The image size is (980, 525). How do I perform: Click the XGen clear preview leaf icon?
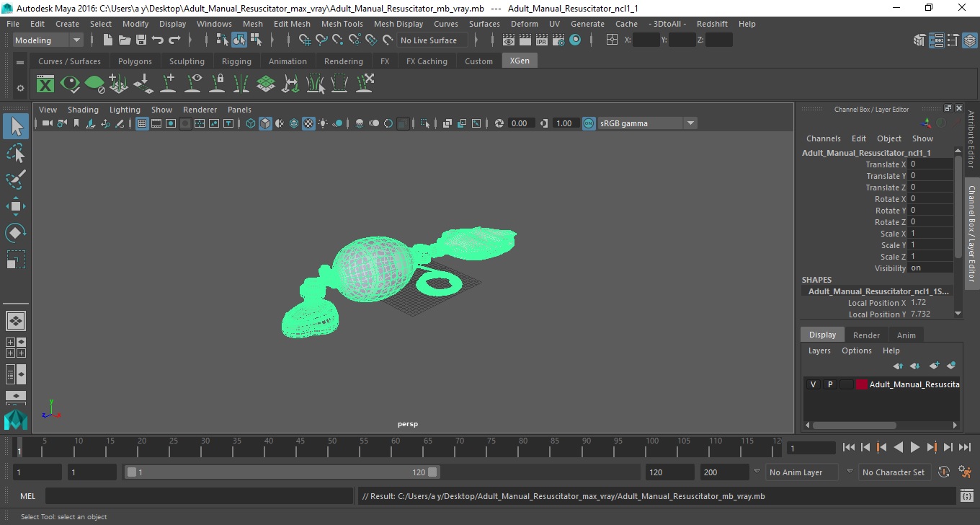point(94,84)
